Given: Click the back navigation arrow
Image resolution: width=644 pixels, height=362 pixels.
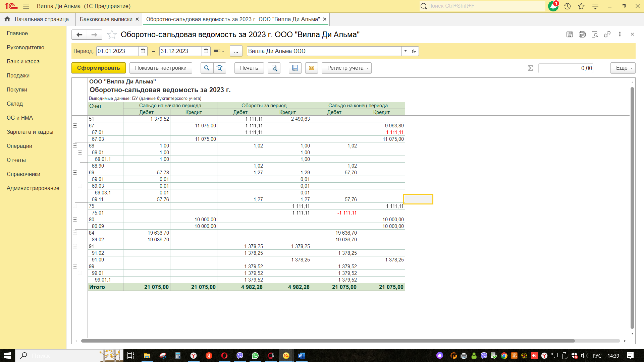Looking at the screenshot, I should [79, 35].
